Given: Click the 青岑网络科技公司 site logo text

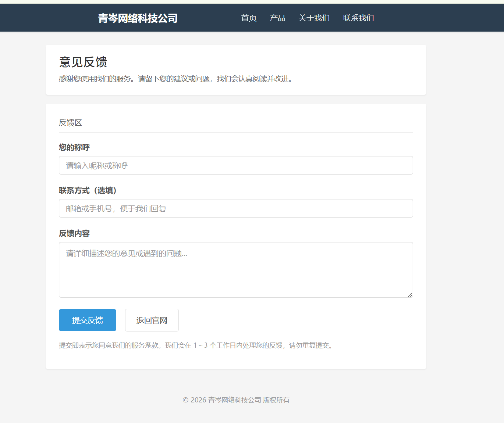Looking at the screenshot, I should point(137,18).
